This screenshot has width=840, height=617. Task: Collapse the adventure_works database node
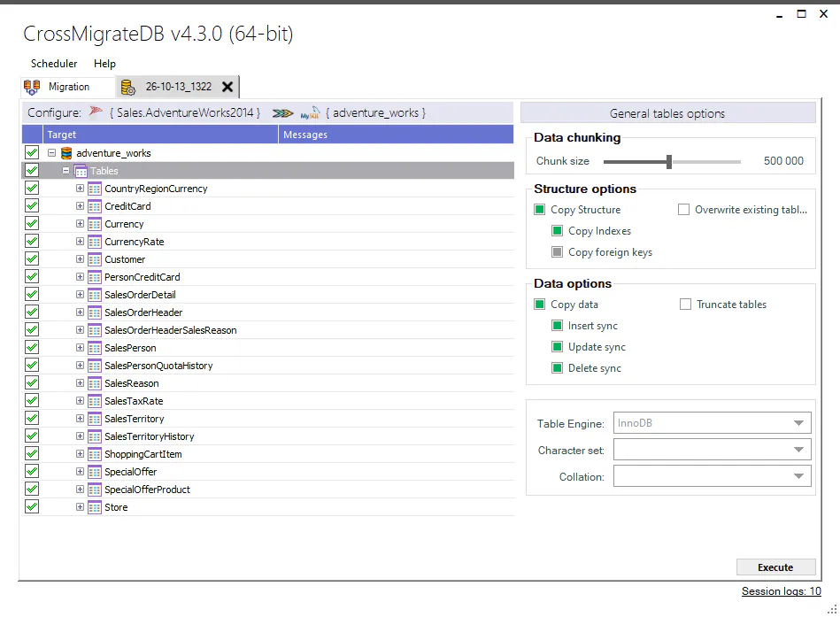52,153
